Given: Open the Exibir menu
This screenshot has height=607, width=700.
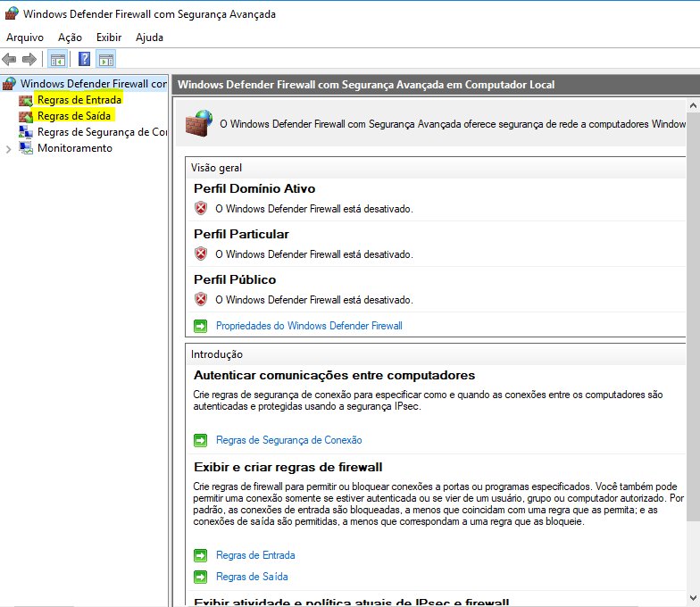Looking at the screenshot, I should tap(109, 37).
